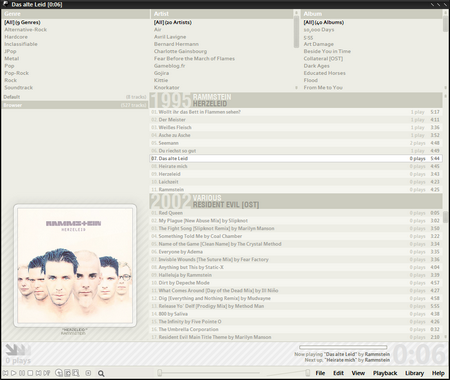This screenshot has height=380, width=450.
Task: Select track The Umbrella Corporation
Action: click(296, 329)
